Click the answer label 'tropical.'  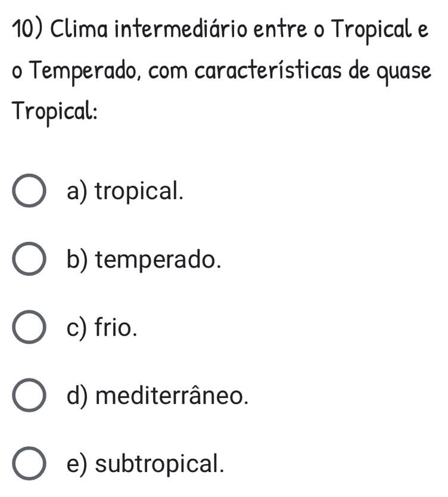pyautogui.click(x=139, y=192)
